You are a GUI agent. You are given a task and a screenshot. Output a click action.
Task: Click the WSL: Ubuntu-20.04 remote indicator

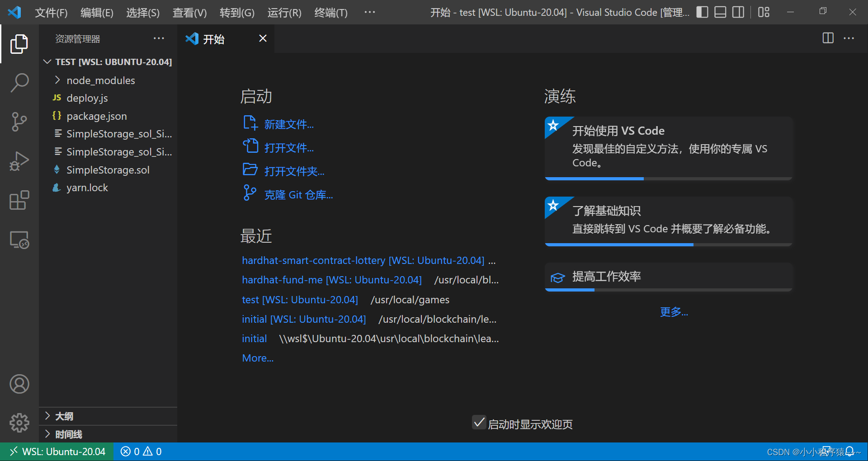(57, 452)
